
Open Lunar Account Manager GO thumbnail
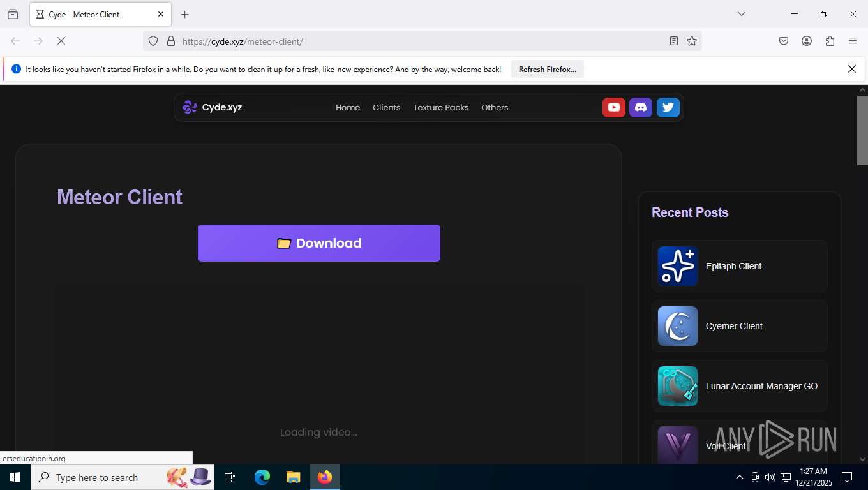tap(678, 386)
